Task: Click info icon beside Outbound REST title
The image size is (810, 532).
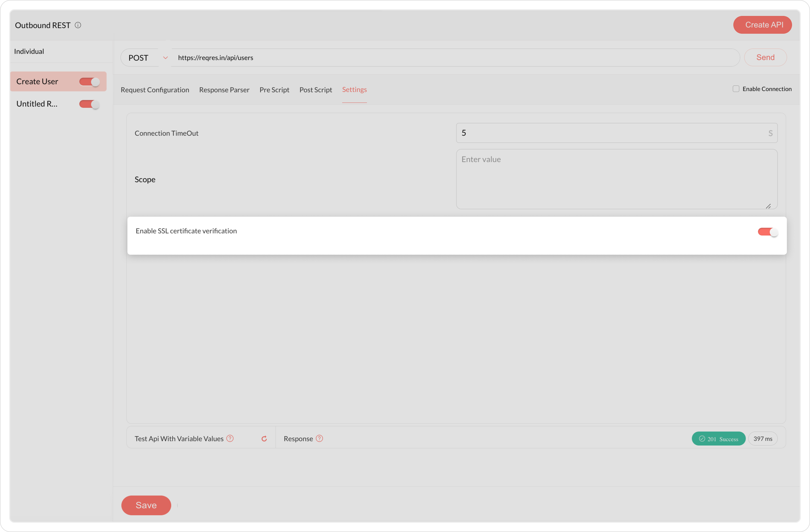Action: [x=78, y=25]
